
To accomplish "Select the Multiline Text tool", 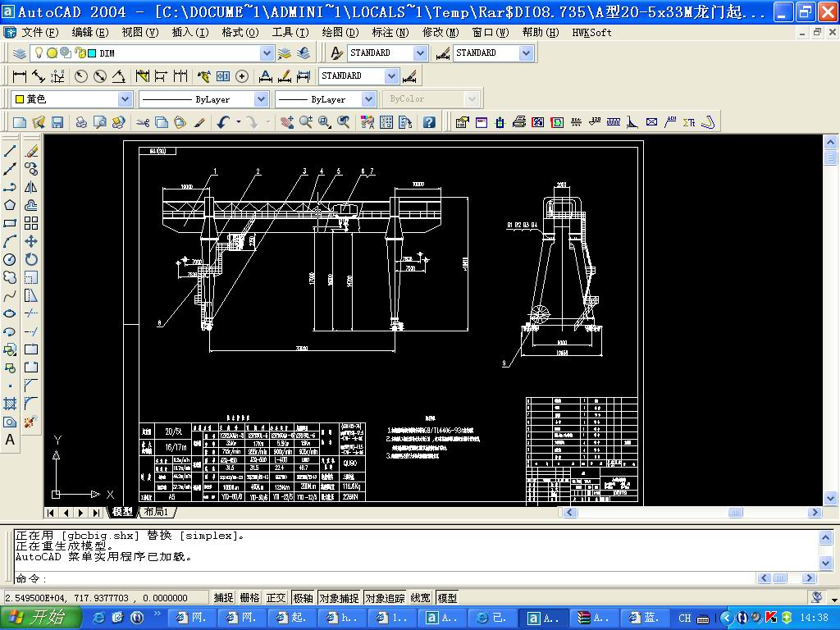I will (x=11, y=440).
